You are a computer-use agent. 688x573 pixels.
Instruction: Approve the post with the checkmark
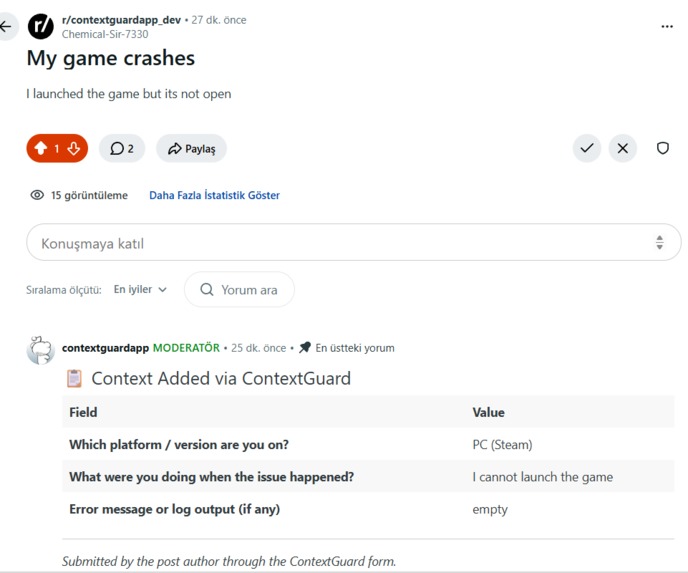pos(587,148)
